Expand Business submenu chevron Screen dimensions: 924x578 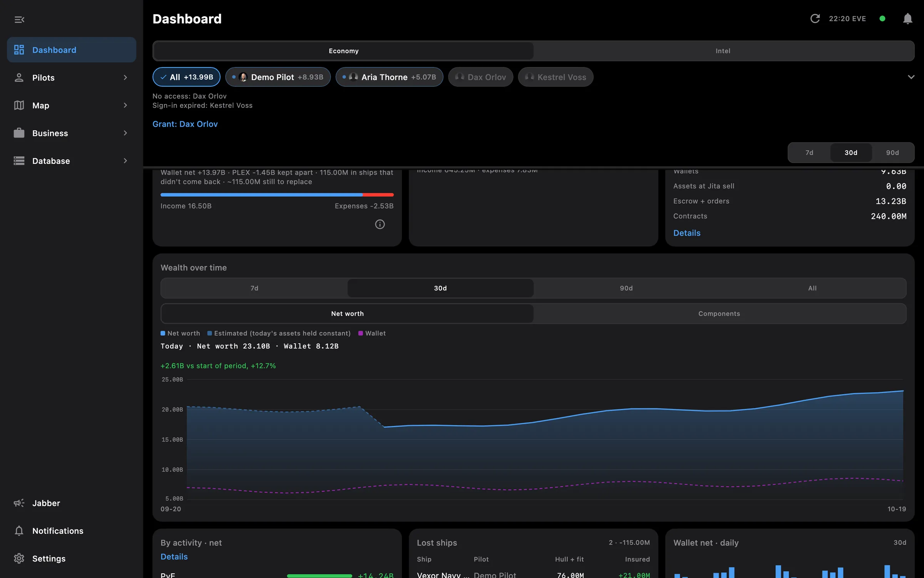(125, 133)
